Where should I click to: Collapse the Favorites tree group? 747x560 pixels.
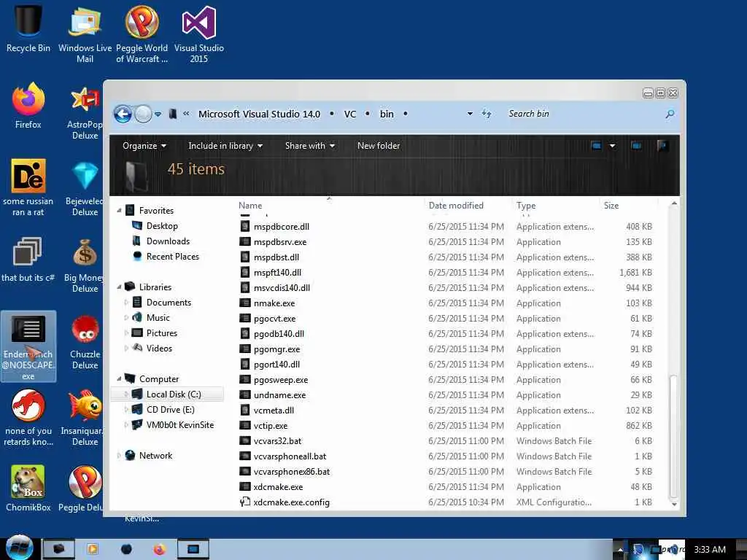tap(119, 211)
